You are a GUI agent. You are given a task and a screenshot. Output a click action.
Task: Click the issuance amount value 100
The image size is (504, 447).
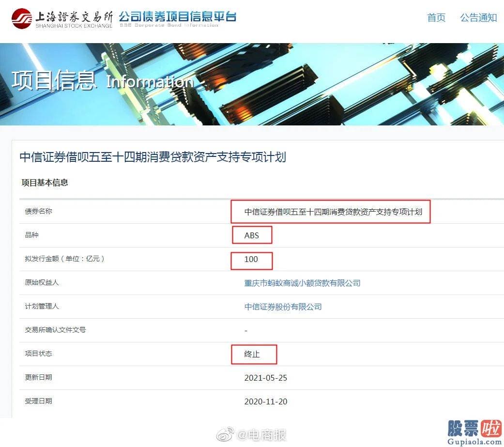(251, 259)
